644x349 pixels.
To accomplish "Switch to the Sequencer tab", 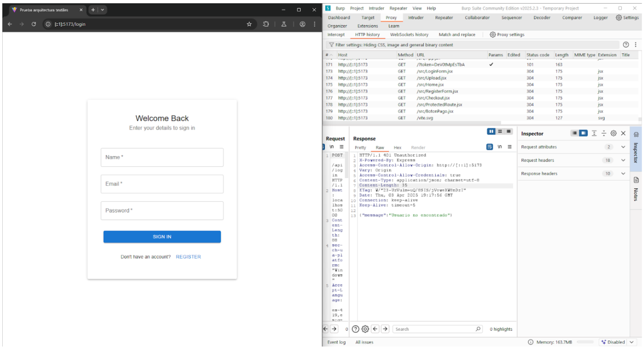I will pos(511,17).
